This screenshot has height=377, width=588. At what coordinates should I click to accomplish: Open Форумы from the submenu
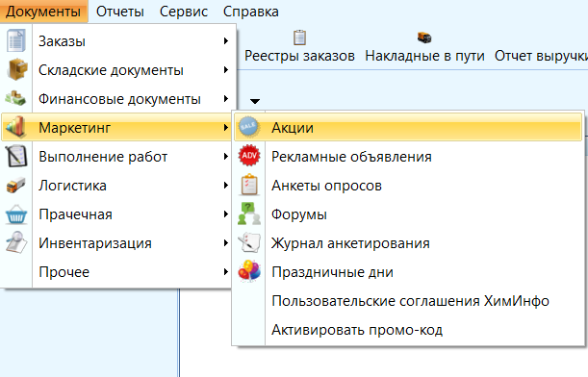408,214
